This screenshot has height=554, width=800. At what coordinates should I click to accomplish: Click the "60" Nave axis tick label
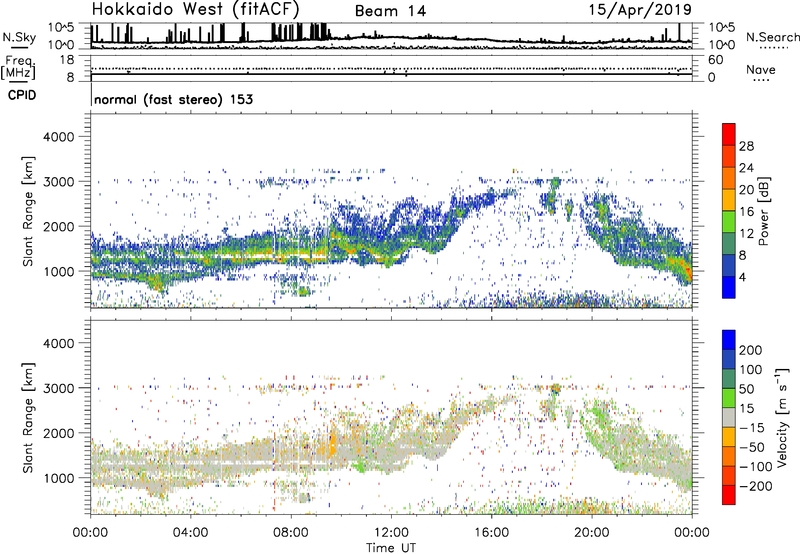715,60
